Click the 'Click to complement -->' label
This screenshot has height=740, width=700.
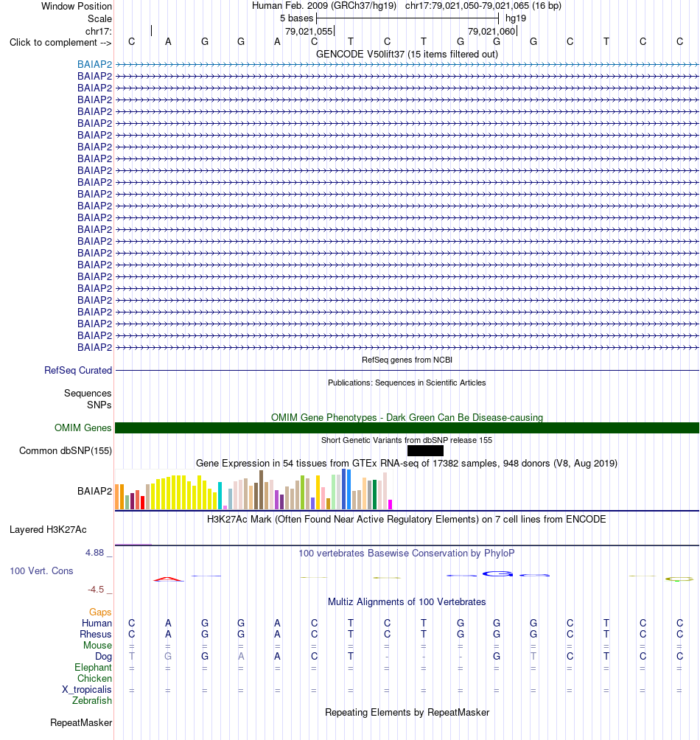point(60,43)
